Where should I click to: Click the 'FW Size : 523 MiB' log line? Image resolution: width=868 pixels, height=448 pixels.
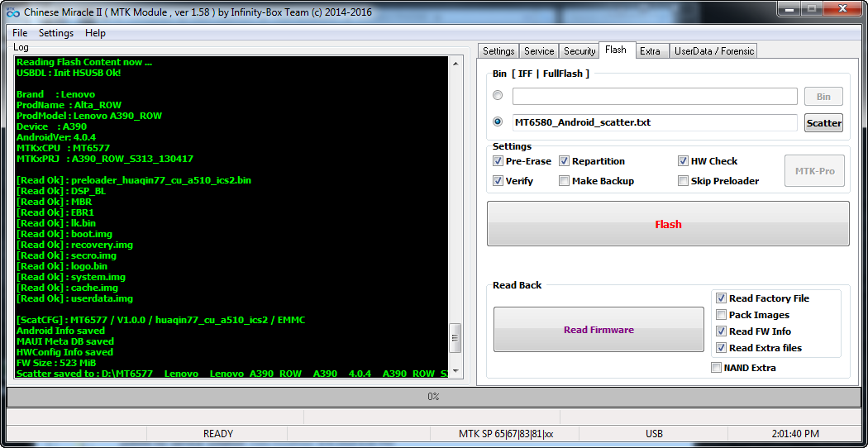[x=55, y=363]
